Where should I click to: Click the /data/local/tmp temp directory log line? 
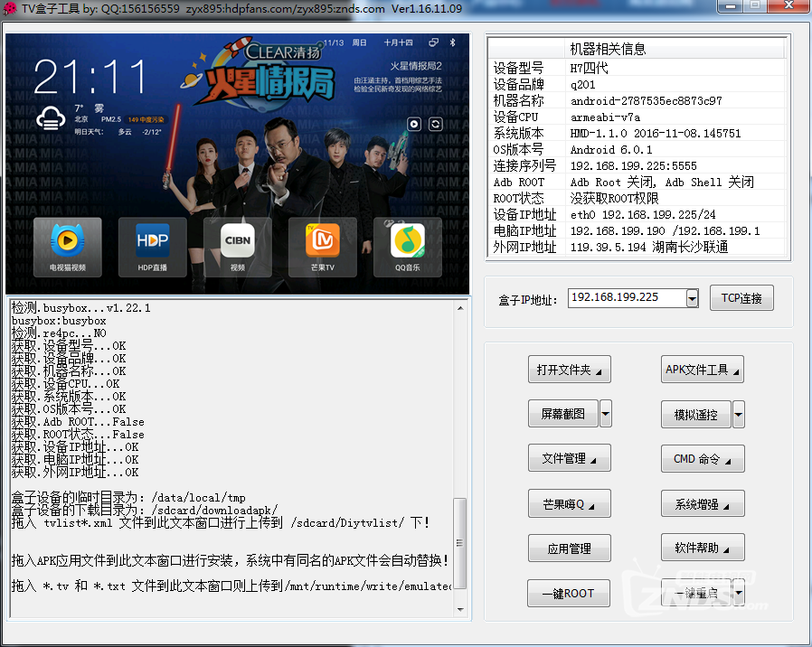click(x=128, y=497)
